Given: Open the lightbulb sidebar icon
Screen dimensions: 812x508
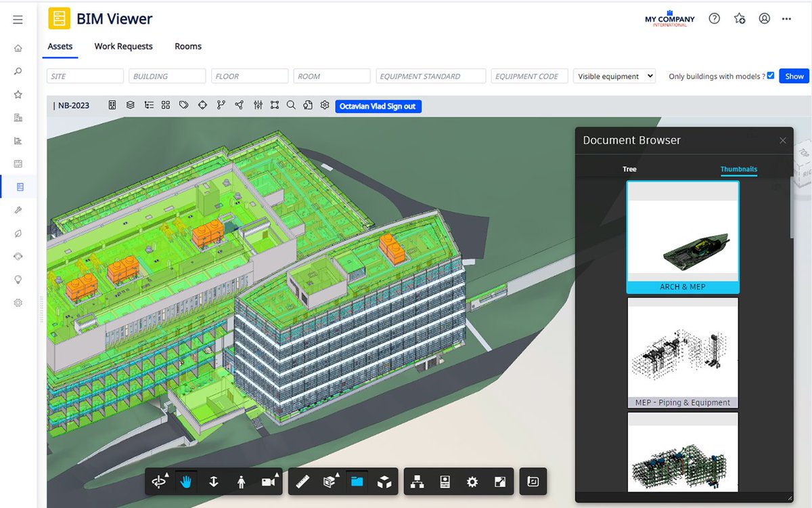Looking at the screenshot, I should click(x=18, y=279).
